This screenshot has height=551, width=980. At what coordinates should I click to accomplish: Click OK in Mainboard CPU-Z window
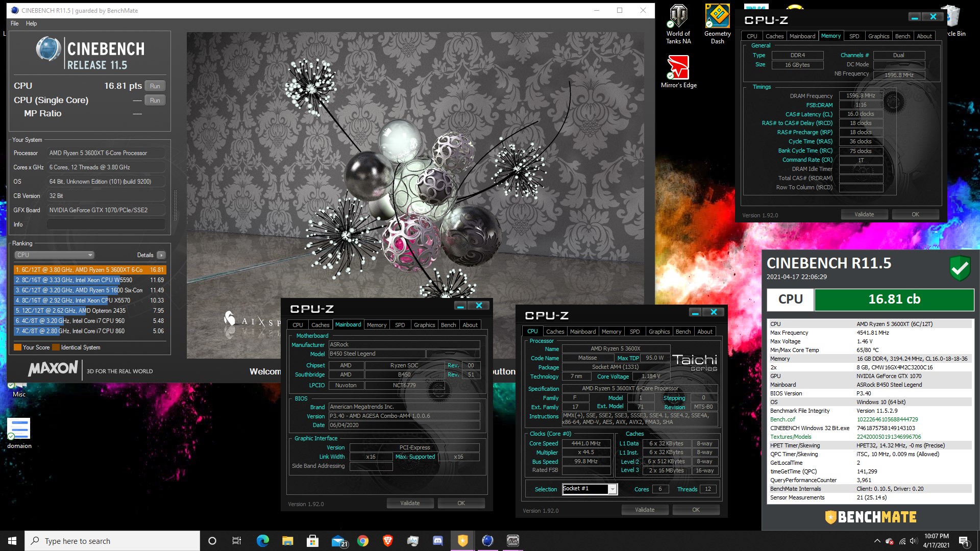tap(461, 503)
